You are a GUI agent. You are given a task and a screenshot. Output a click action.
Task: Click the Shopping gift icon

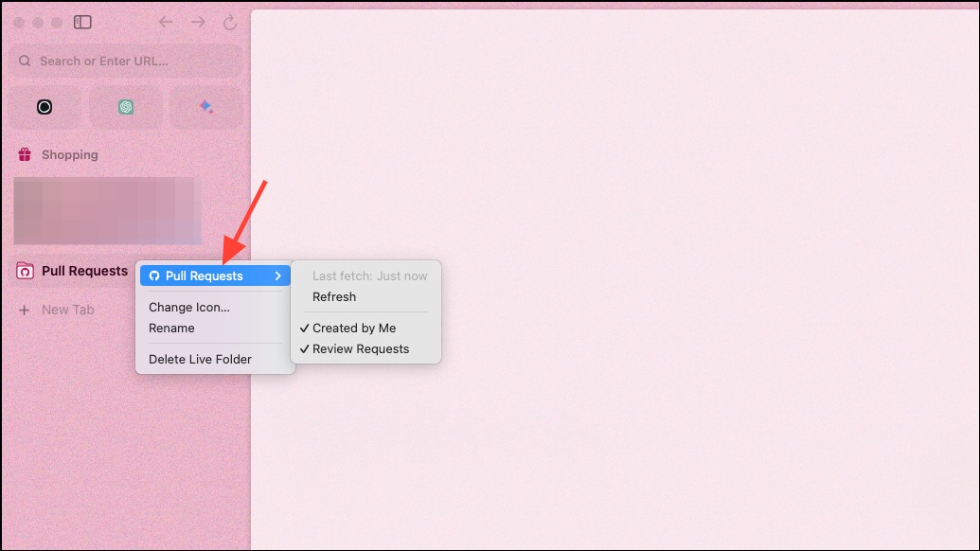(25, 154)
